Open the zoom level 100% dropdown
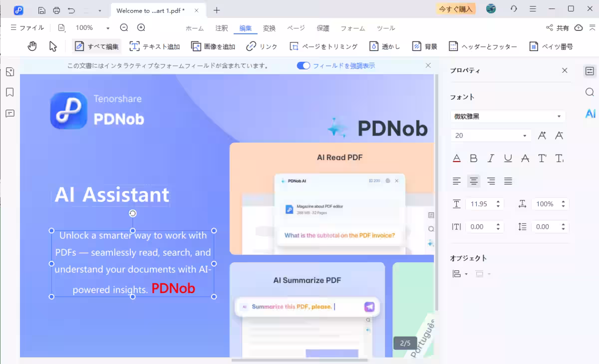The height and width of the screenshot is (364, 599). [107, 28]
